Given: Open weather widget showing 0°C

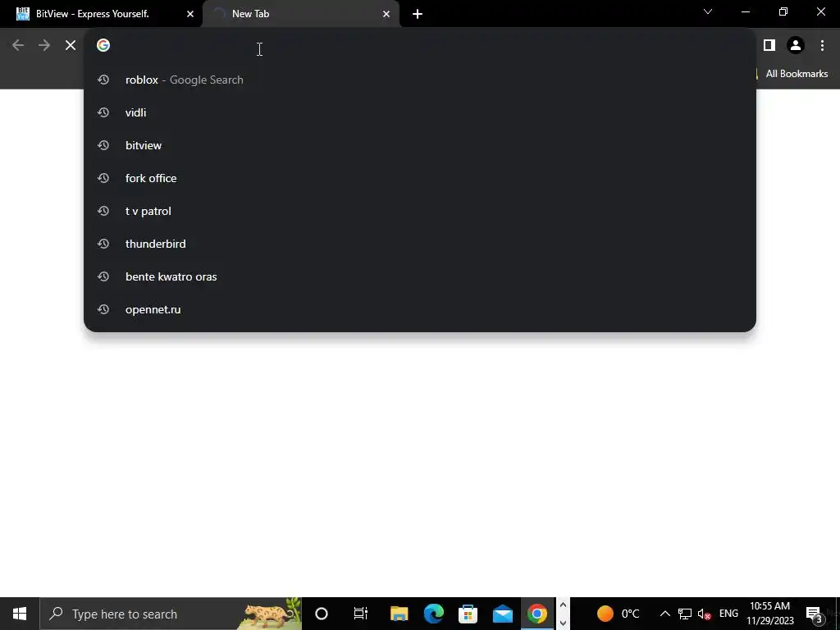Looking at the screenshot, I should [x=619, y=614].
